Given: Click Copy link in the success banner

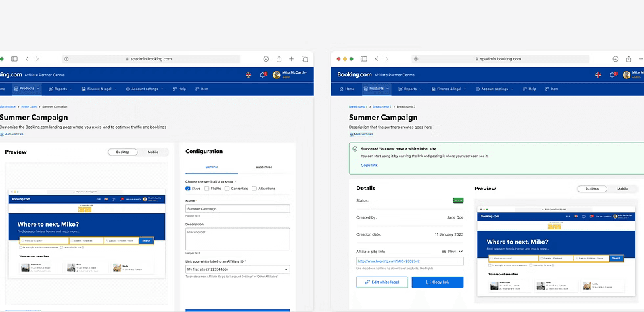Looking at the screenshot, I should click(x=369, y=165).
